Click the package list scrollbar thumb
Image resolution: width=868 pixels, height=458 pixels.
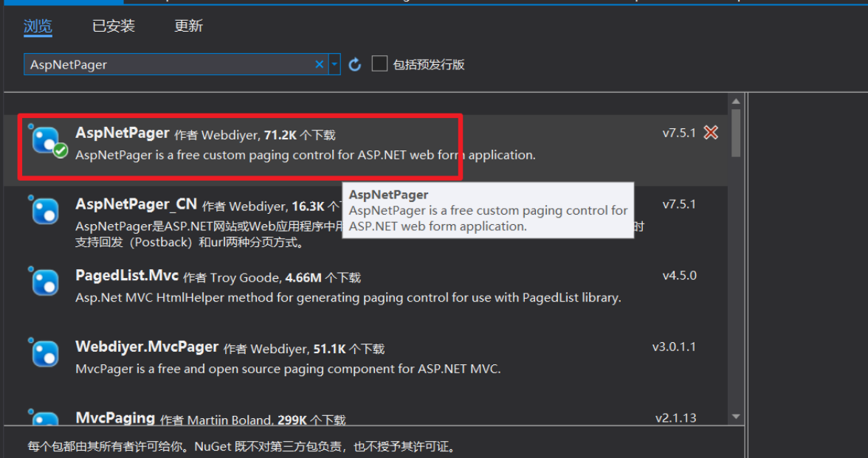click(x=736, y=133)
